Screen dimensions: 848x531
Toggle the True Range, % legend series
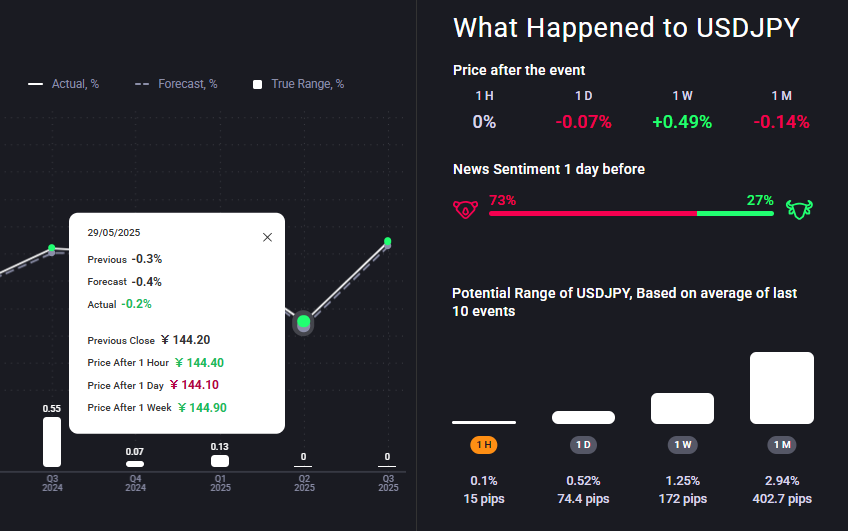pos(298,84)
